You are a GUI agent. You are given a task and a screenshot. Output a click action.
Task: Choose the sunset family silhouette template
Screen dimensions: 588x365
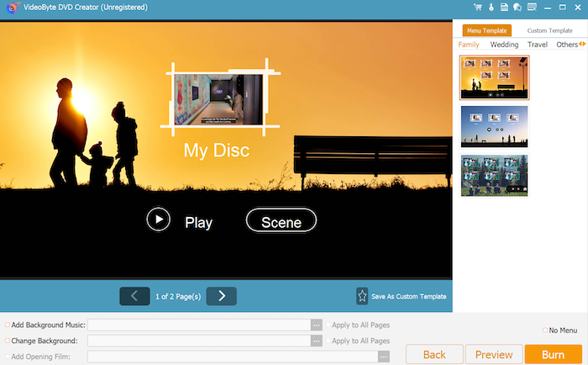(x=494, y=77)
